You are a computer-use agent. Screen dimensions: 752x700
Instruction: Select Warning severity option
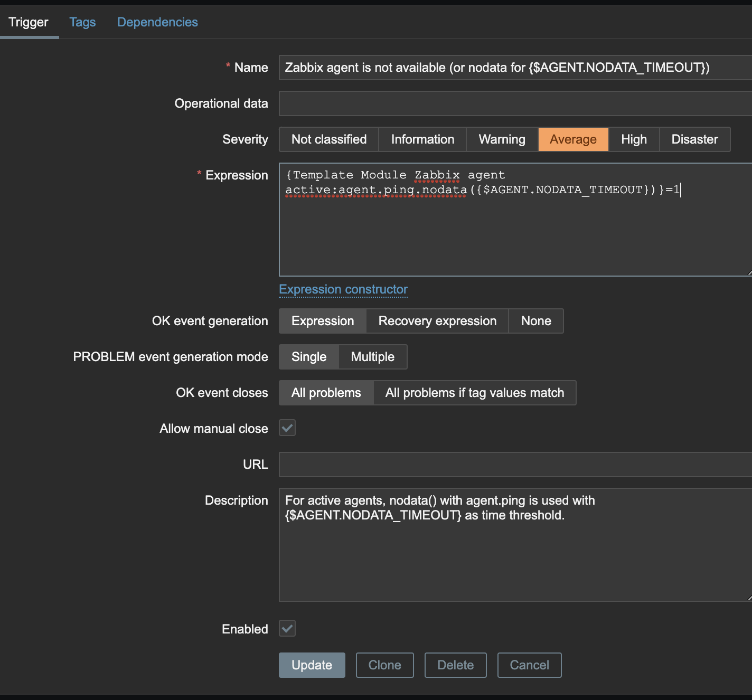(502, 139)
